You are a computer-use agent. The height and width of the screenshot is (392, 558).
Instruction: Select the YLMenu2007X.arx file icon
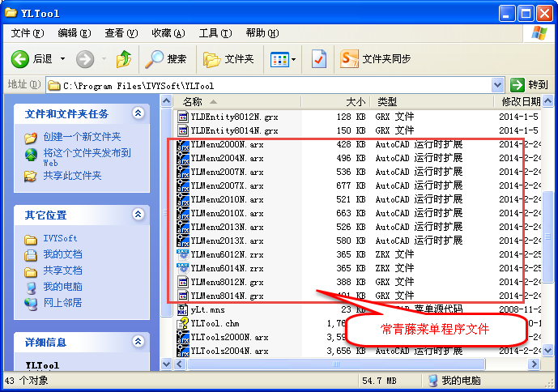pos(182,185)
